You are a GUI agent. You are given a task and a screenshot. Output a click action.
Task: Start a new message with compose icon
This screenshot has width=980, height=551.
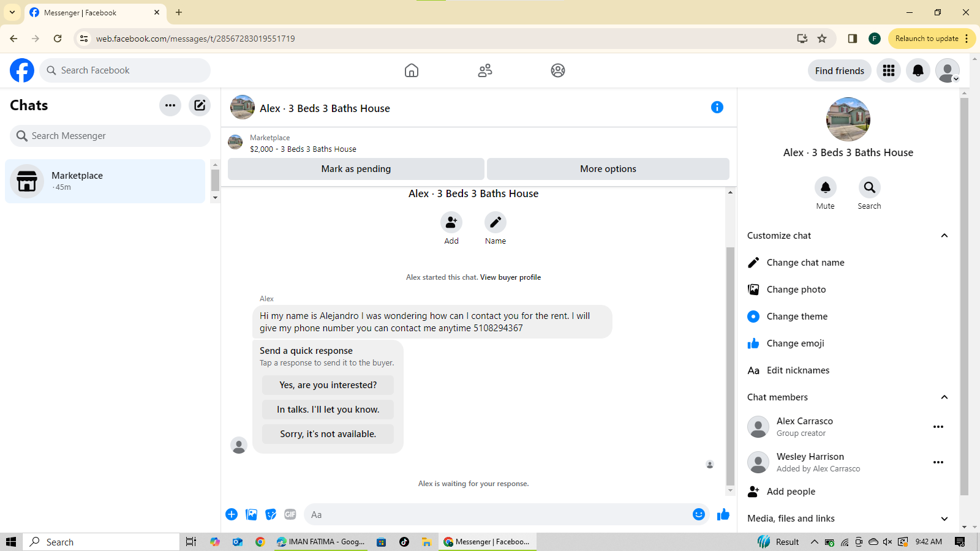pyautogui.click(x=200, y=105)
